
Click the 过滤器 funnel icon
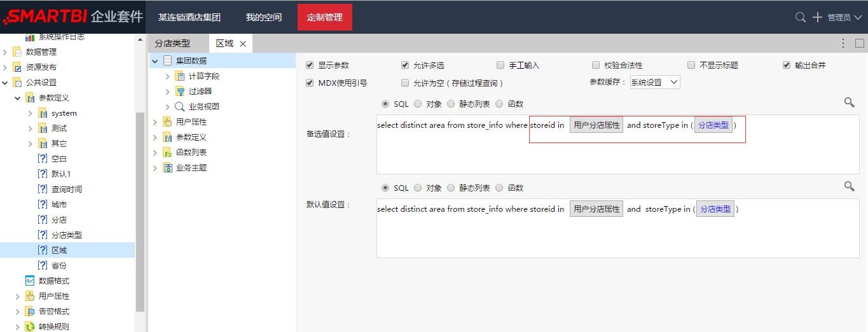coord(180,92)
